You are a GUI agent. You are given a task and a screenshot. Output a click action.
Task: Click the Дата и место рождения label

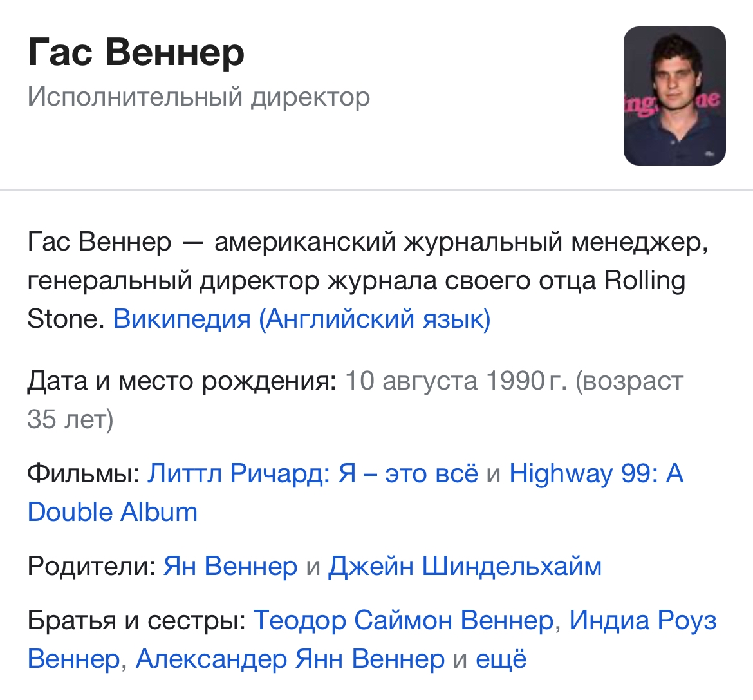[181, 381]
